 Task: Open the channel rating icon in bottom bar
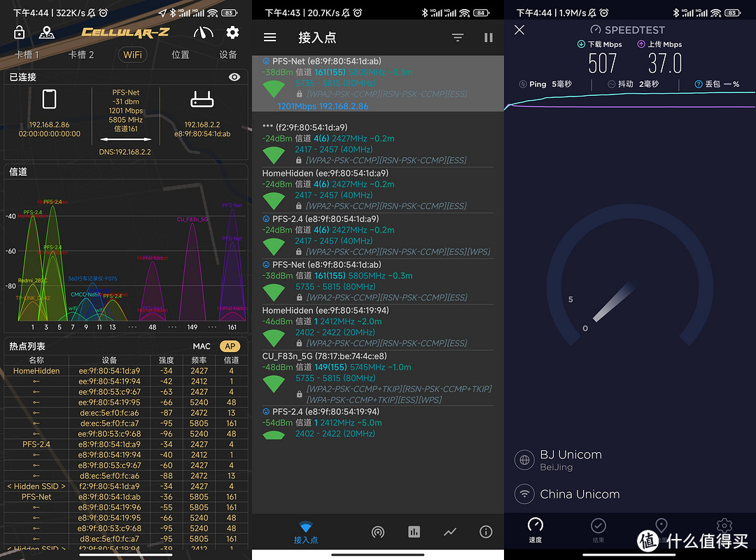pos(377,532)
